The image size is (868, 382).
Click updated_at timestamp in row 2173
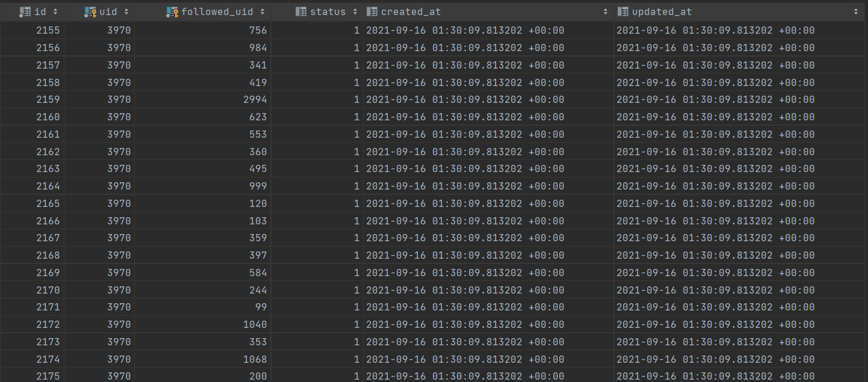pos(716,342)
